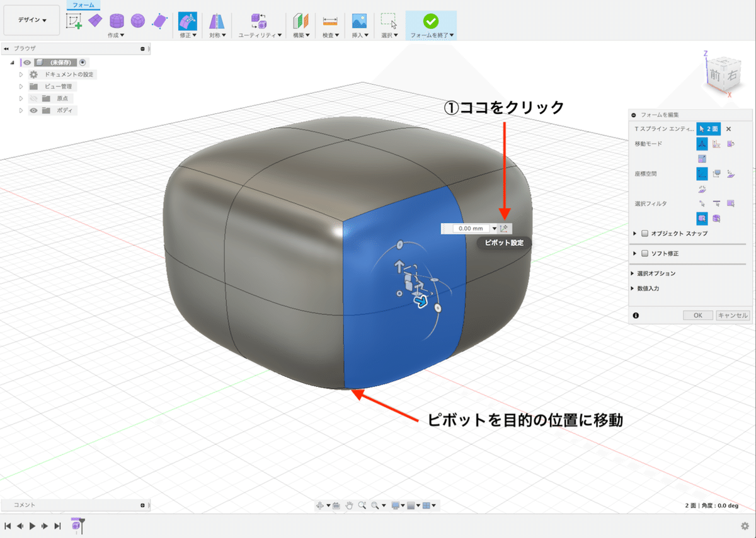Screen dimensions: 756x538
Task: Enable ソフト修正 checkbox
Action: tap(644, 253)
